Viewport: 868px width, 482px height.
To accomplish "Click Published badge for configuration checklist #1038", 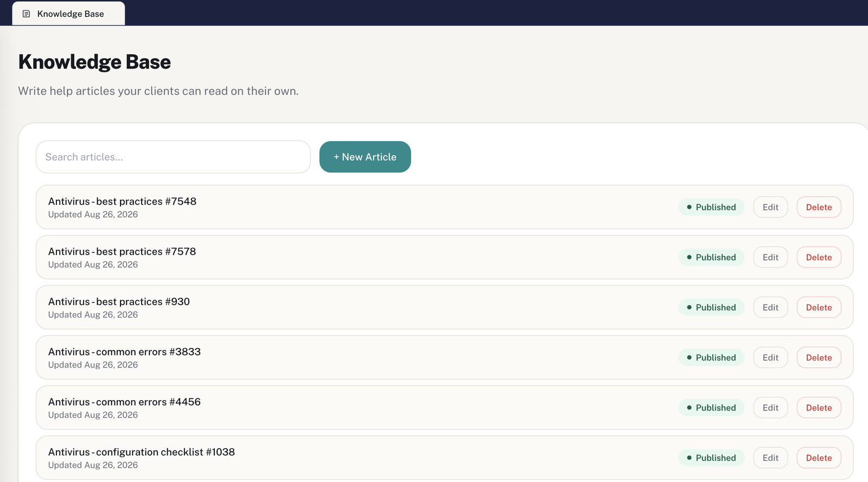I will [711, 458].
